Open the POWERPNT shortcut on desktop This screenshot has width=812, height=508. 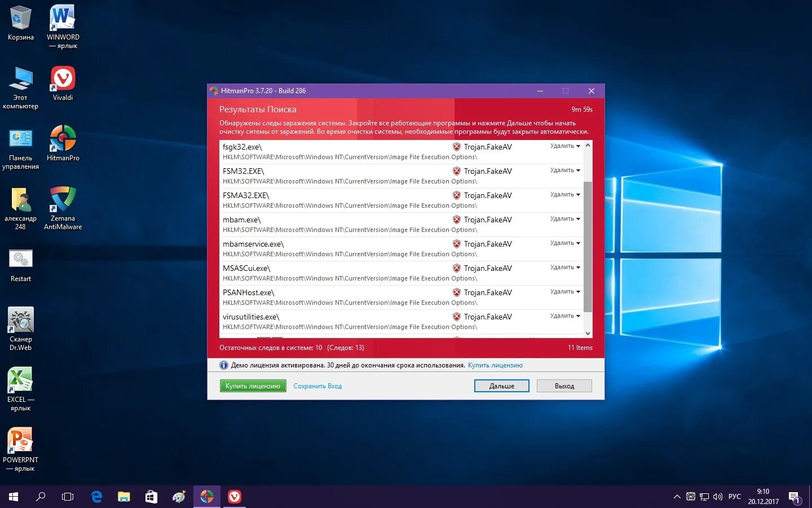pos(20,450)
